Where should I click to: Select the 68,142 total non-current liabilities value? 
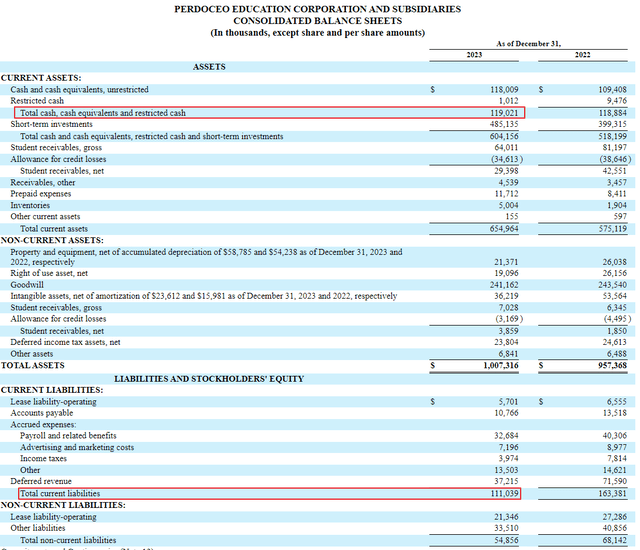(615, 540)
